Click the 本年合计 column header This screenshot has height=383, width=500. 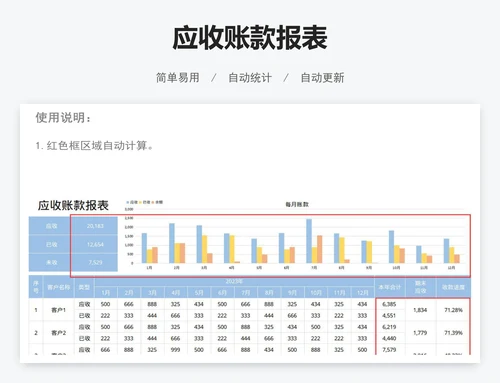coord(390,287)
